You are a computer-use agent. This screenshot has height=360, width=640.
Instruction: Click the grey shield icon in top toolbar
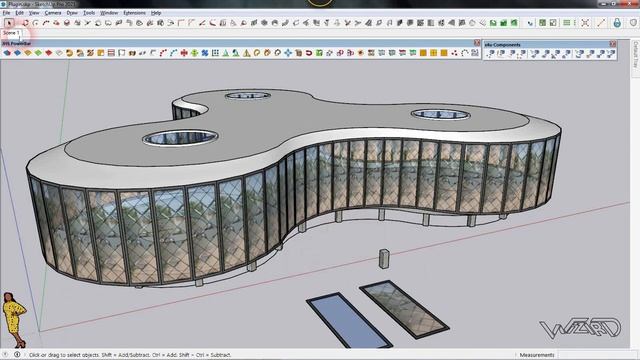633,23
